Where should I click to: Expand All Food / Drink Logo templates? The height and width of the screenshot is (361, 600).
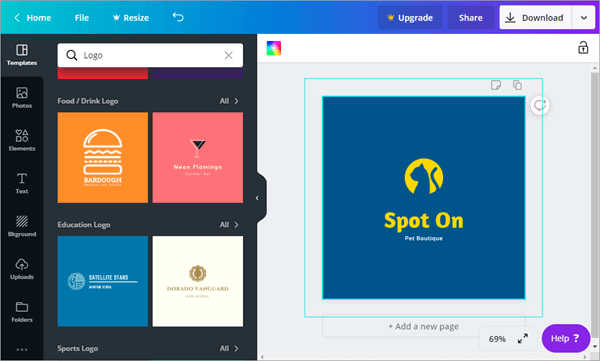click(229, 101)
